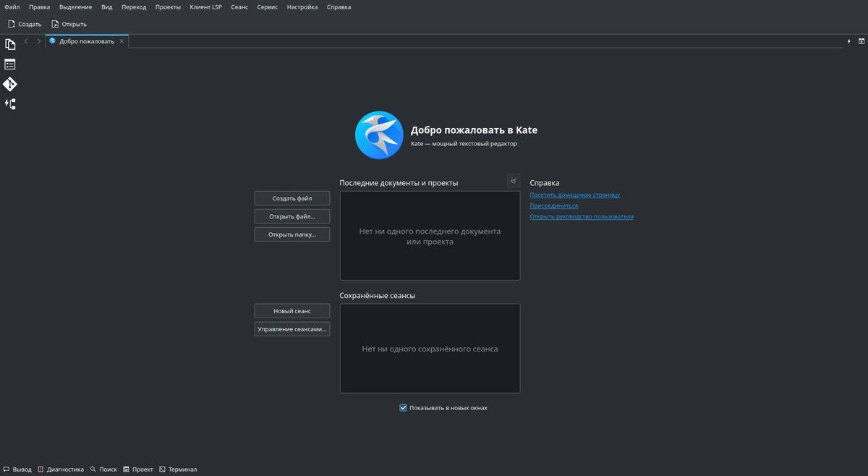Follow the Посетить домашнюю страницу link
The height and width of the screenshot is (476, 868).
[x=574, y=195]
